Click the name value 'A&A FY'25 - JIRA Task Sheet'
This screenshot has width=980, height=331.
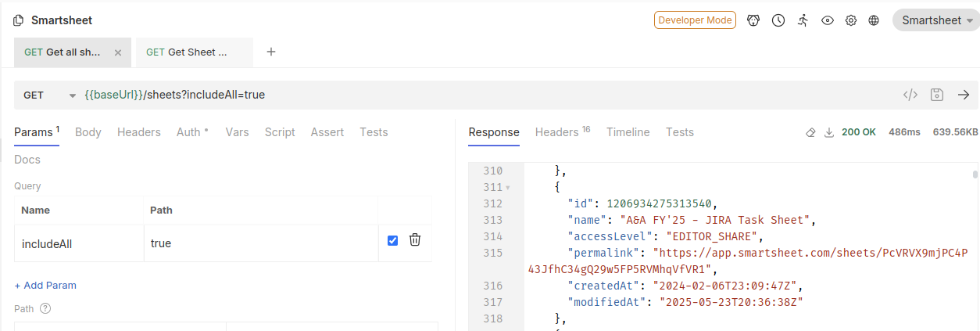click(714, 220)
